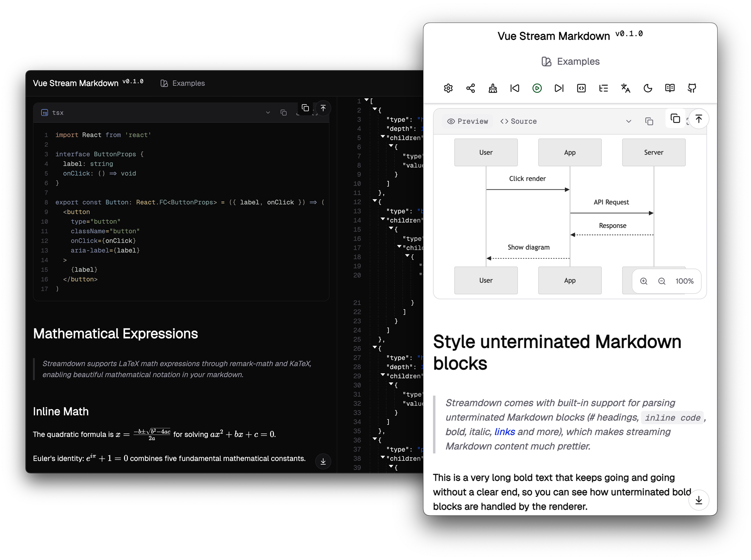Image resolution: width=751 pixels, height=560 pixels.
Task: Click the "Click render" diagram label
Action: (x=527, y=179)
